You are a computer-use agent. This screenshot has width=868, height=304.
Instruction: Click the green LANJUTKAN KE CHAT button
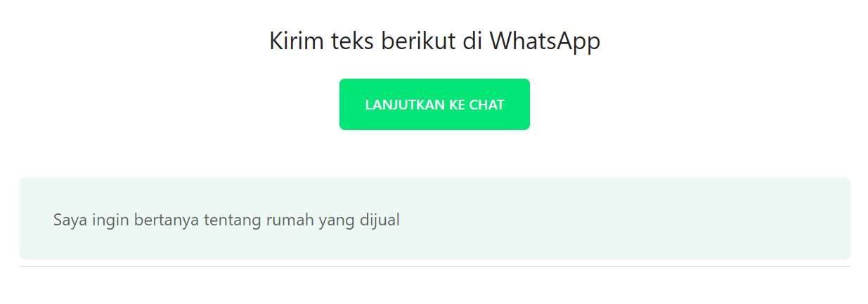point(434,105)
